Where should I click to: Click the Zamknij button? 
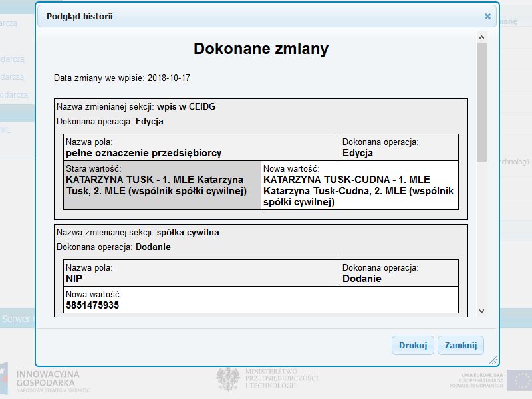coord(461,345)
